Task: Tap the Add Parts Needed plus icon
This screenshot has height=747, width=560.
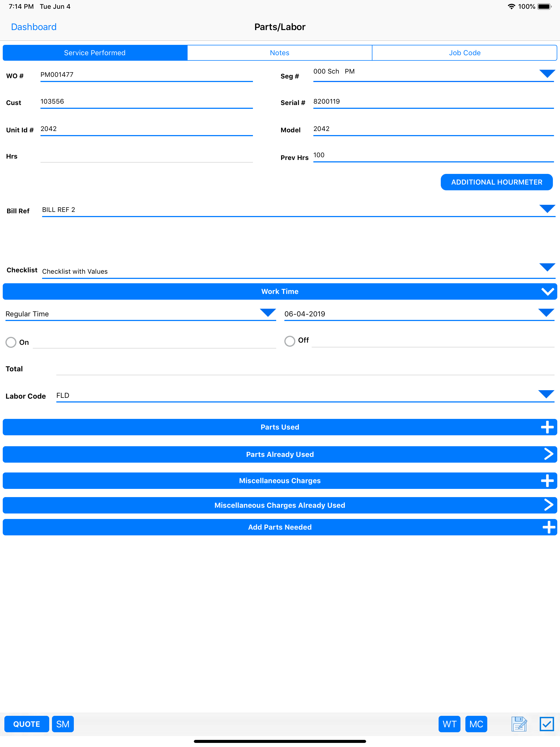Action: pos(549,527)
